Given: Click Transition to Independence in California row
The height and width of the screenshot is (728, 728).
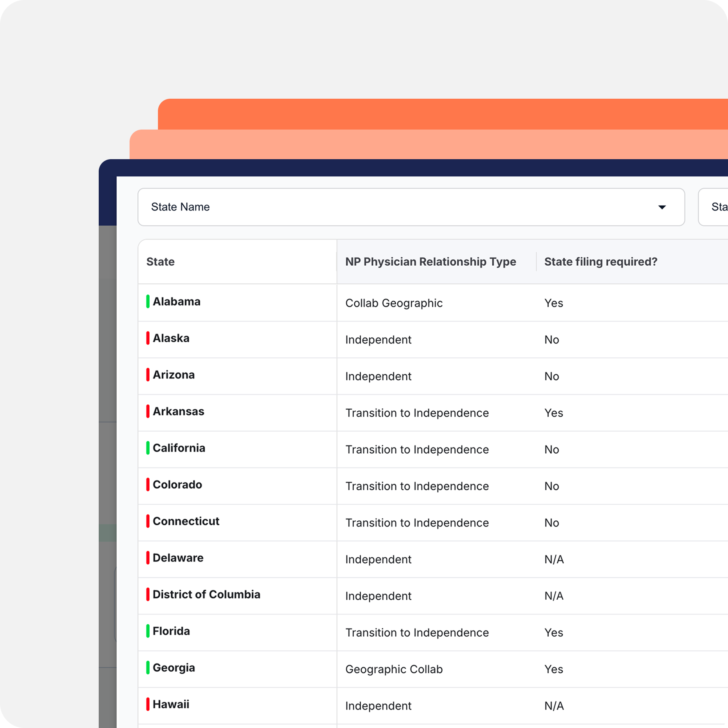Looking at the screenshot, I should point(417,450).
